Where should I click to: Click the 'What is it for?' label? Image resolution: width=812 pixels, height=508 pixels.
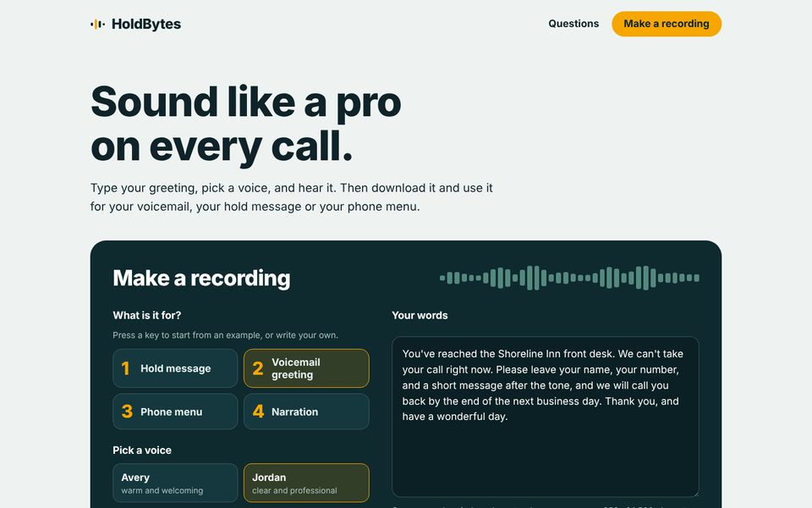click(147, 315)
